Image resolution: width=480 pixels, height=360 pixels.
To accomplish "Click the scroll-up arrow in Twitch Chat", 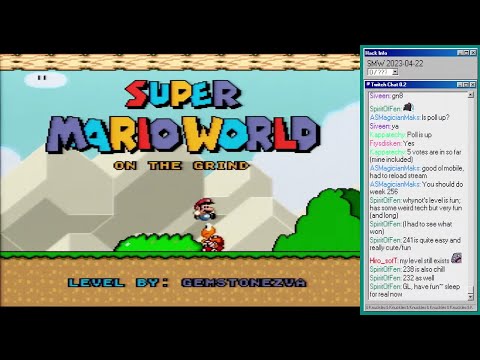I will pos(470,95).
